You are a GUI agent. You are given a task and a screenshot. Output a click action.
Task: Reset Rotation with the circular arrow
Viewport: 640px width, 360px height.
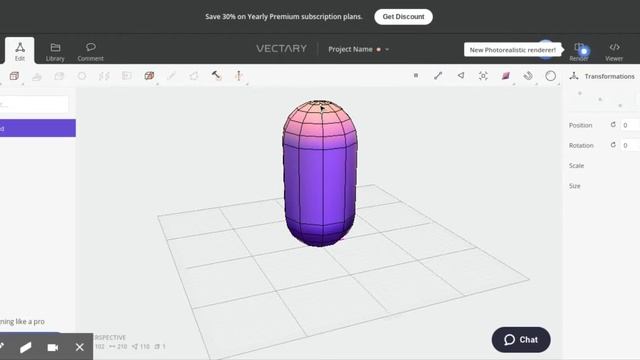pos(613,145)
